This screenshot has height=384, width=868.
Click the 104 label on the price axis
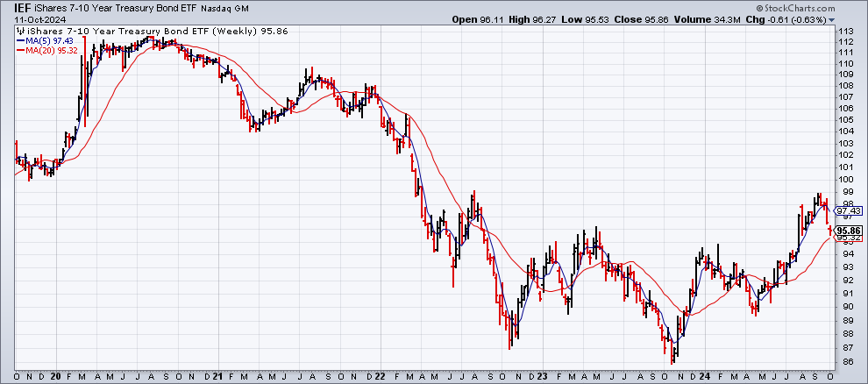pos(844,132)
